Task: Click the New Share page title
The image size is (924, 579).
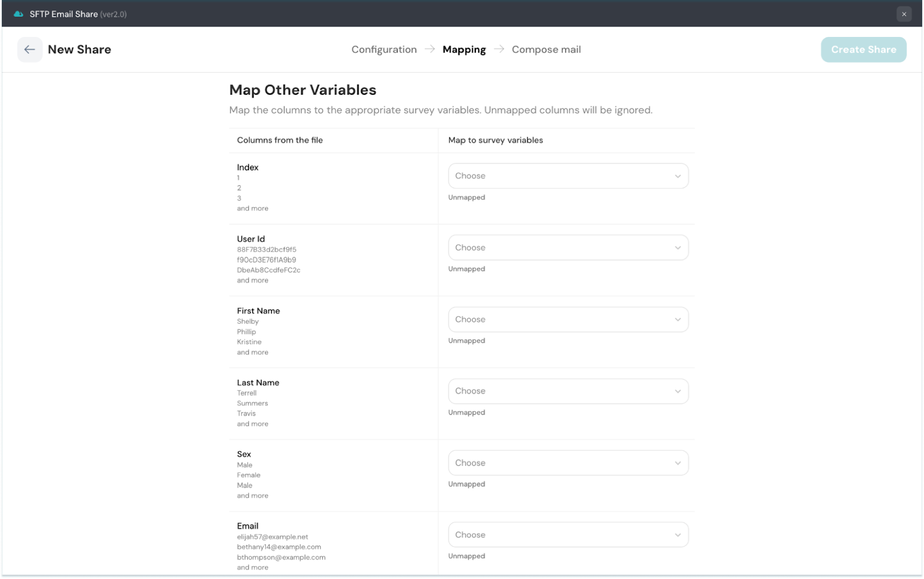Action: (79, 50)
